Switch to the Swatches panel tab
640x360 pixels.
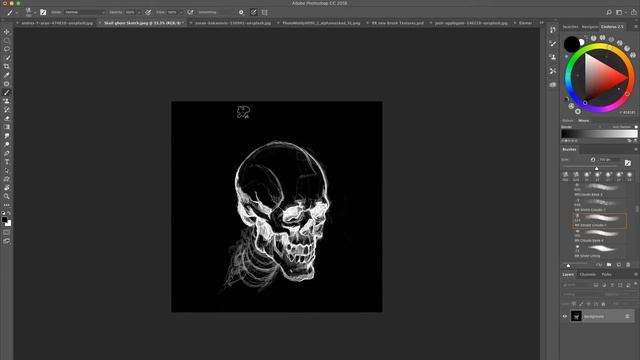coord(570,27)
